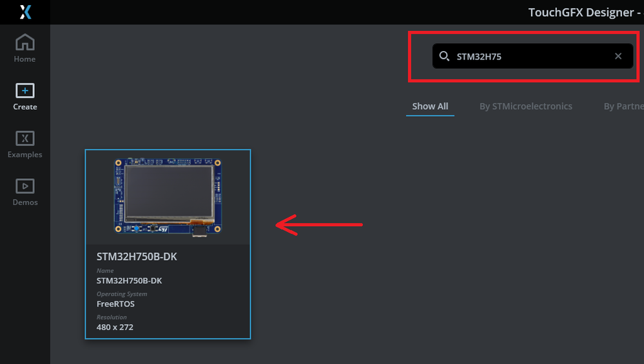Switch to the By STMicroelectronics tab
The height and width of the screenshot is (364, 644).
(x=526, y=106)
